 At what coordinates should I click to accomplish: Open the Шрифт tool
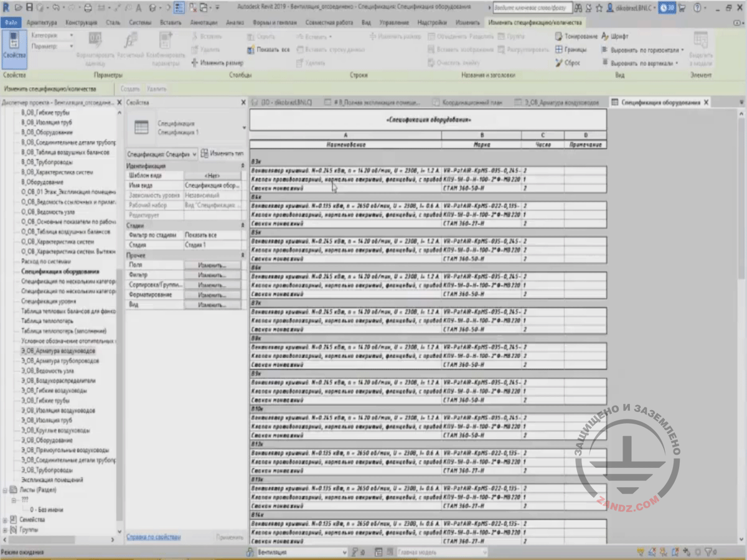615,37
